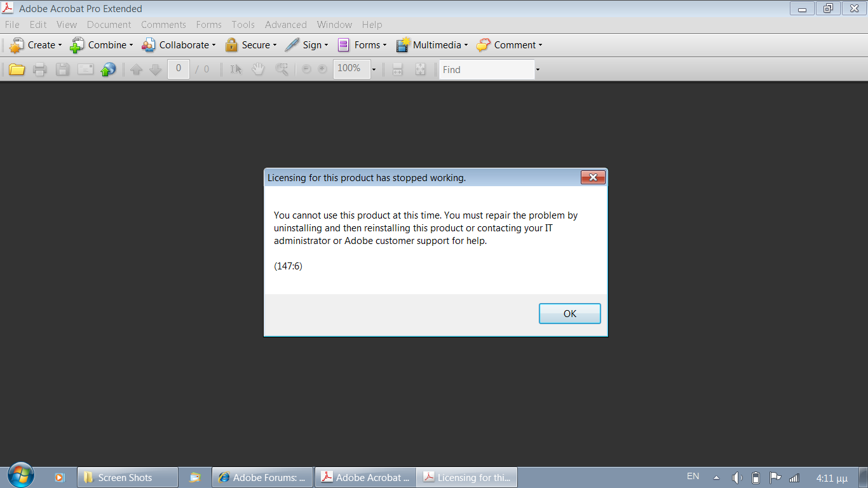868x488 pixels.
Task: Open the Help menu
Action: [x=372, y=25]
